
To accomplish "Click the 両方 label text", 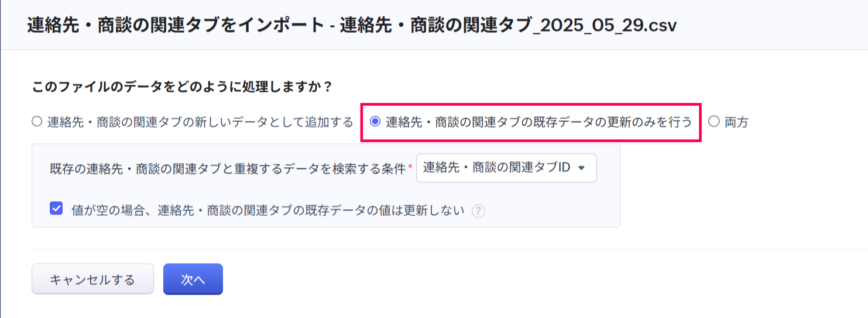I will [736, 123].
